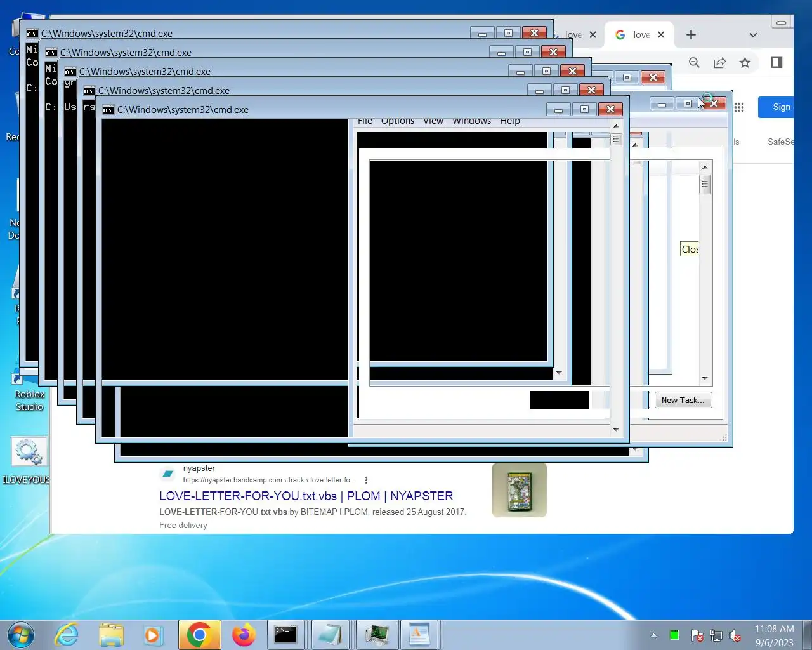
Task: Click Task Manager list scrollbar thumb
Action: [x=705, y=184]
